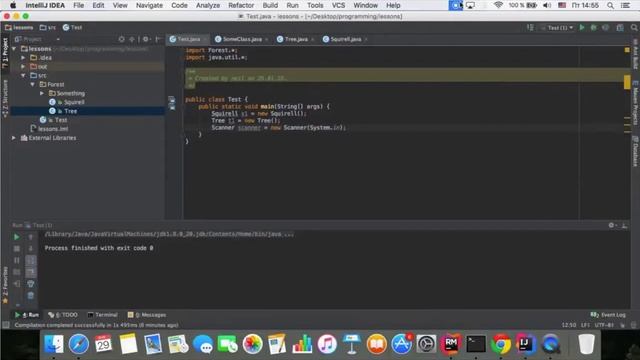Open Project Structure icon in toolbar
Screen dimensions: 640x360
[620, 27]
